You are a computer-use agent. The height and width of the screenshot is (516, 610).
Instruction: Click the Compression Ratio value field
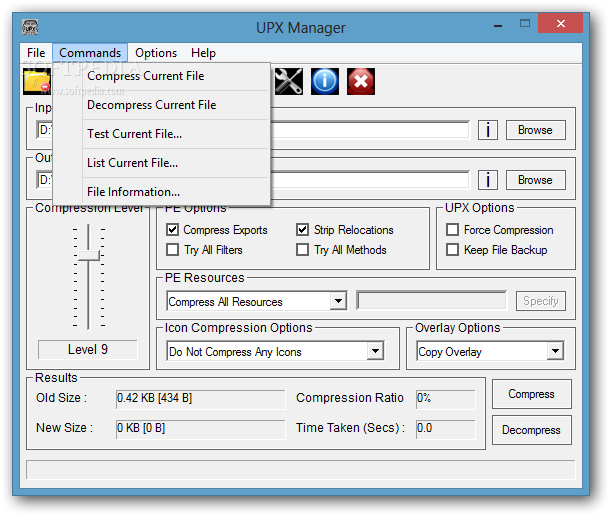point(445,399)
